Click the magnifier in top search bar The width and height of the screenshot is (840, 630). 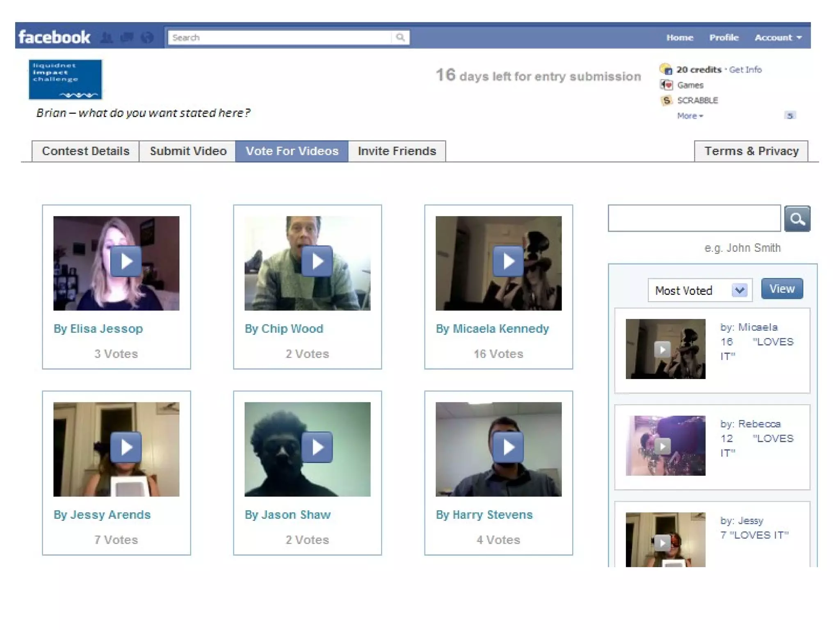coord(400,38)
